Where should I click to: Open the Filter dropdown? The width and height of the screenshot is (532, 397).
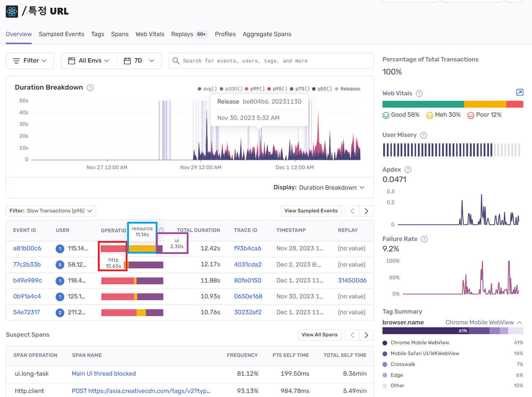tap(30, 61)
